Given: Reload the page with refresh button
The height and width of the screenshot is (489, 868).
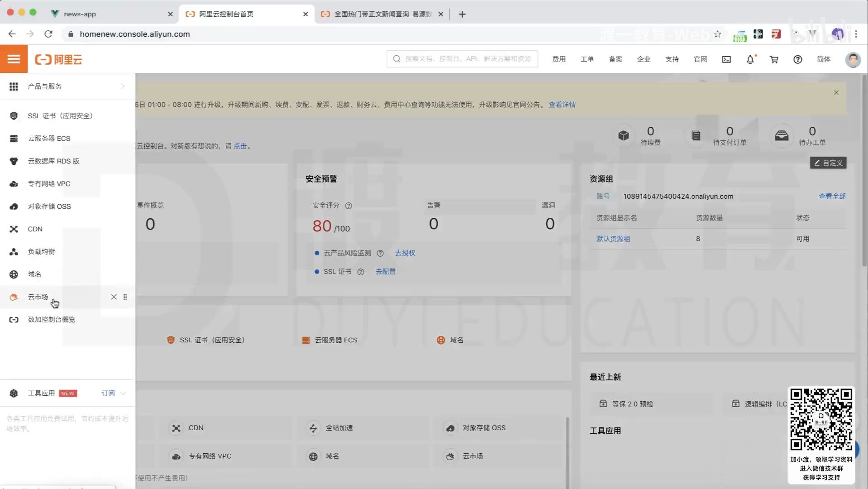Looking at the screenshot, I should tap(48, 34).
